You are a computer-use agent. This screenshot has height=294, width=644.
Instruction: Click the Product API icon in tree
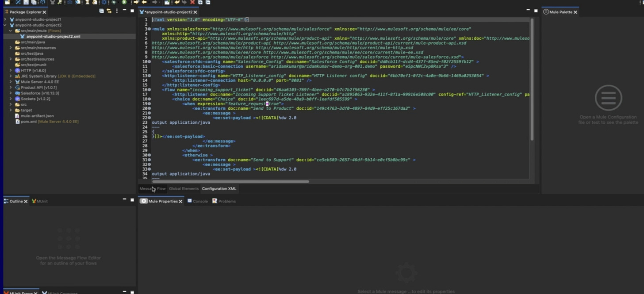coord(17,88)
